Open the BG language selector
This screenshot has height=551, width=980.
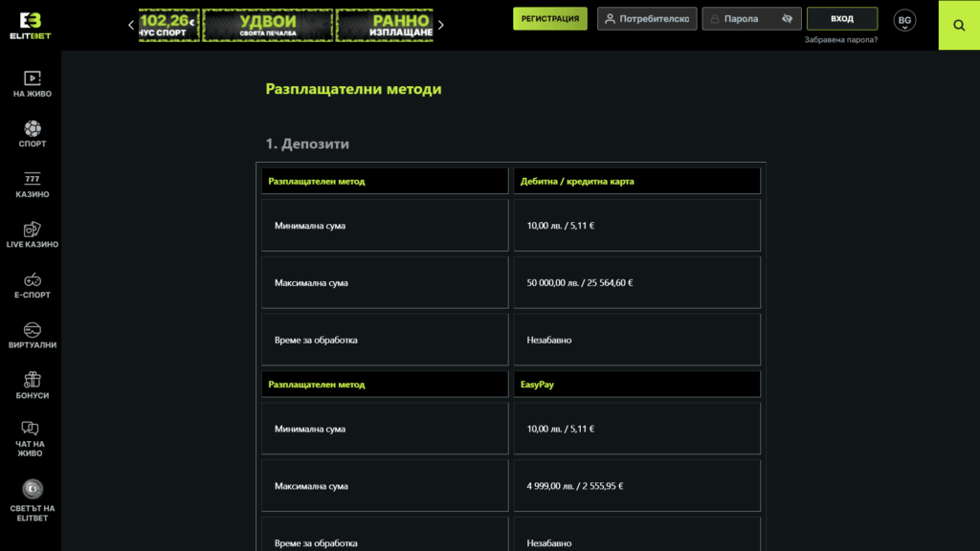pos(904,20)
